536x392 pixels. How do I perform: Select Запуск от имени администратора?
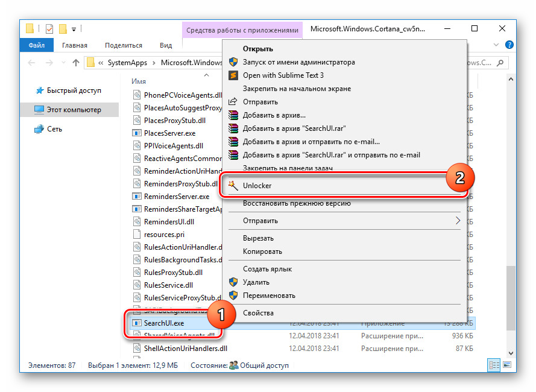click(299, 62)
